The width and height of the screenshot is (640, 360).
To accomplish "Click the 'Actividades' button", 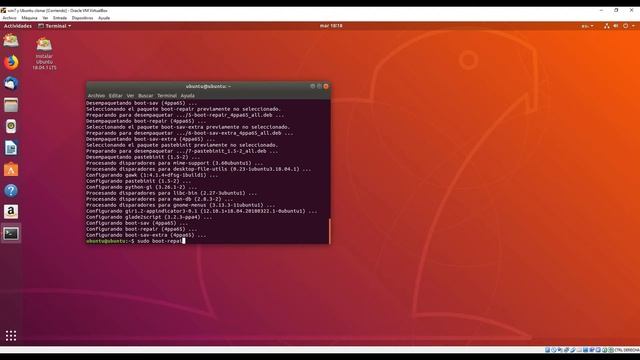I will [x=18, y=26].
